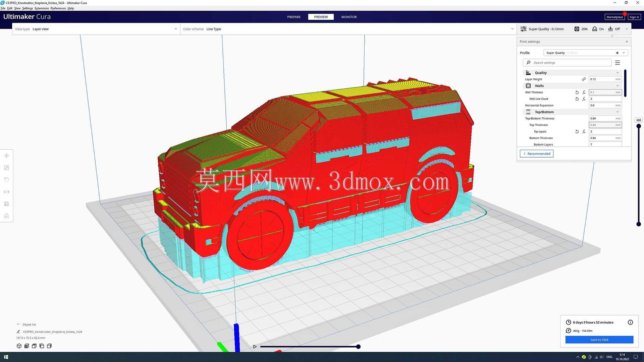
Task: Reset Wall Thickness with its revert arrow
Action: pyautogui.click(x=577, y=92)
